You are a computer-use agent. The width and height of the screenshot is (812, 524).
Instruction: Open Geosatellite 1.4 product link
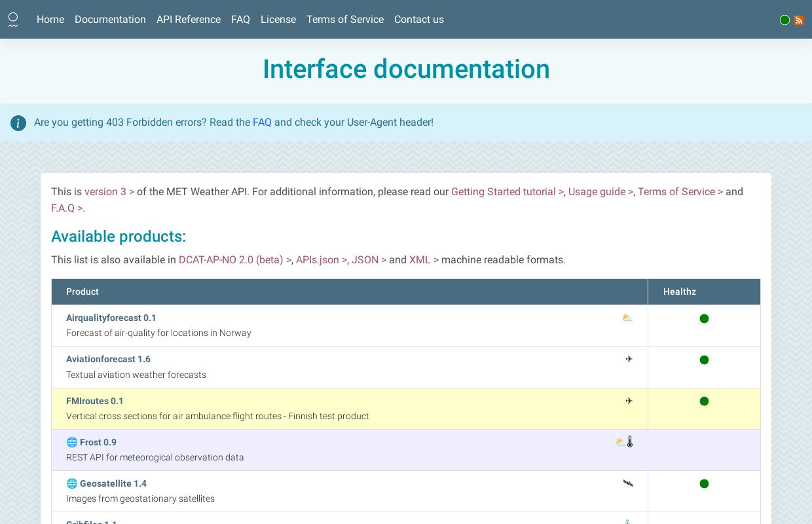click(113, 484)
